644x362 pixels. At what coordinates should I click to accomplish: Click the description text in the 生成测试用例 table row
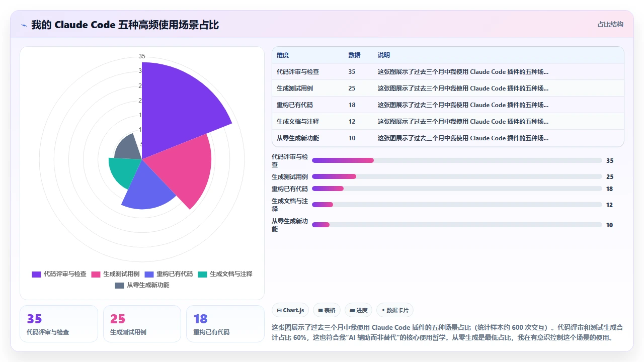(x=463, y=88)
